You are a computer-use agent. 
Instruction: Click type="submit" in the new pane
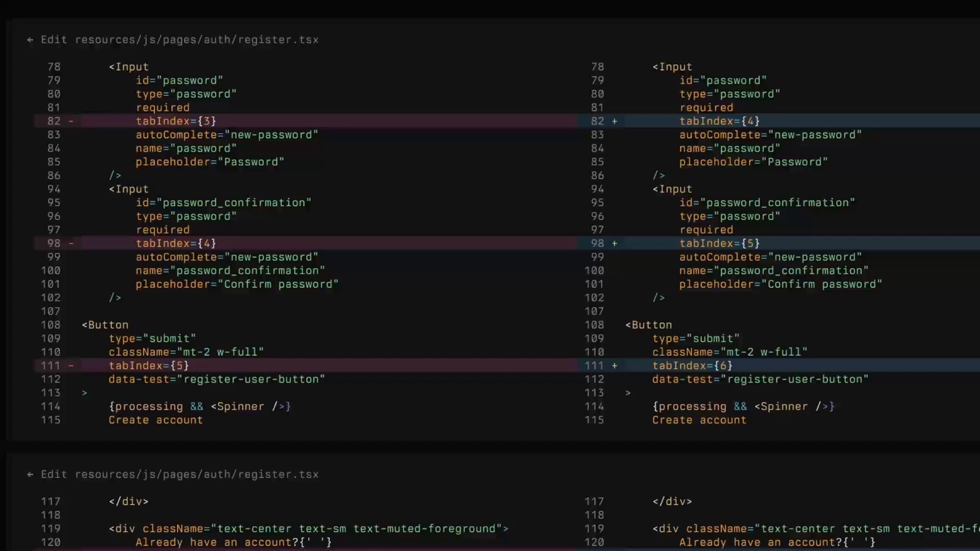click(x=696, y=339)
